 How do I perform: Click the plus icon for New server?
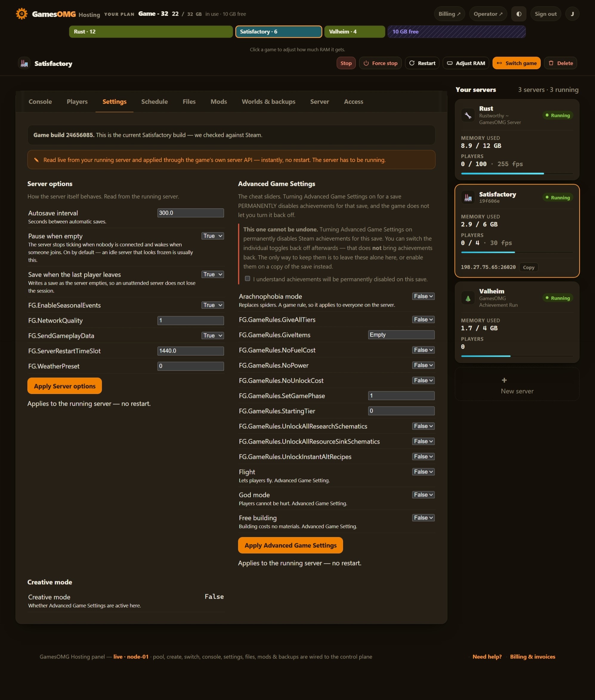[504, 380]
